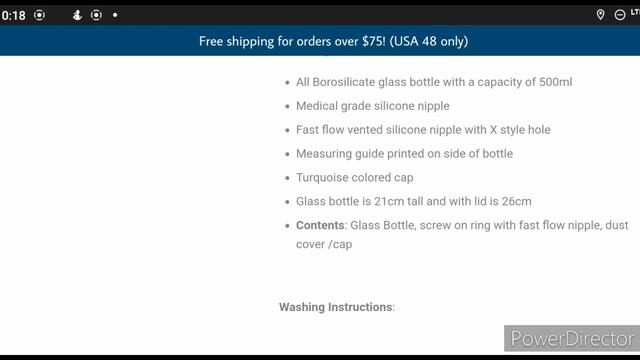Click '(USA 48 only)' in the banner

[429, 41]
